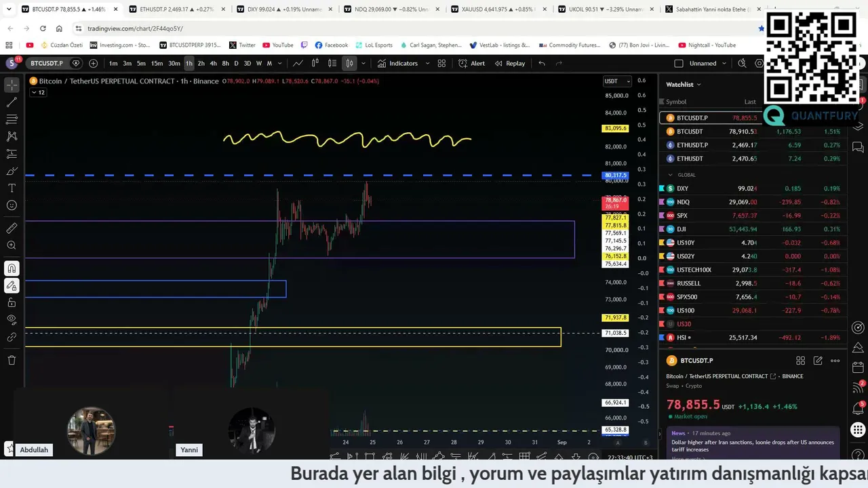
Task: Open the USDT currency dropdown on price scale
Action: 617,81
